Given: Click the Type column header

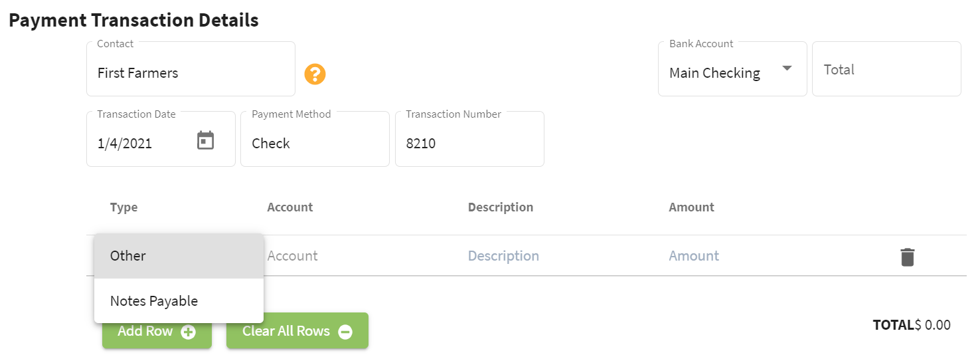Looking at the screenshot, I should coord(124,207).
